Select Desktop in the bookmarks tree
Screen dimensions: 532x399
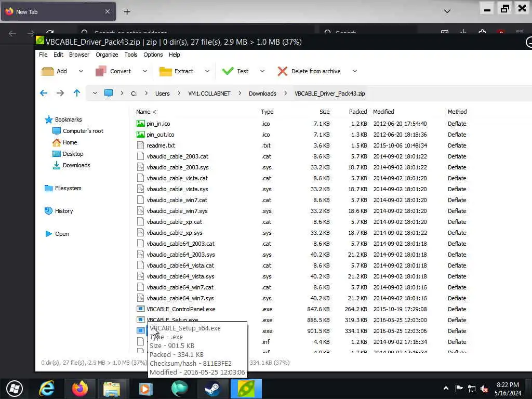[73, 154]
